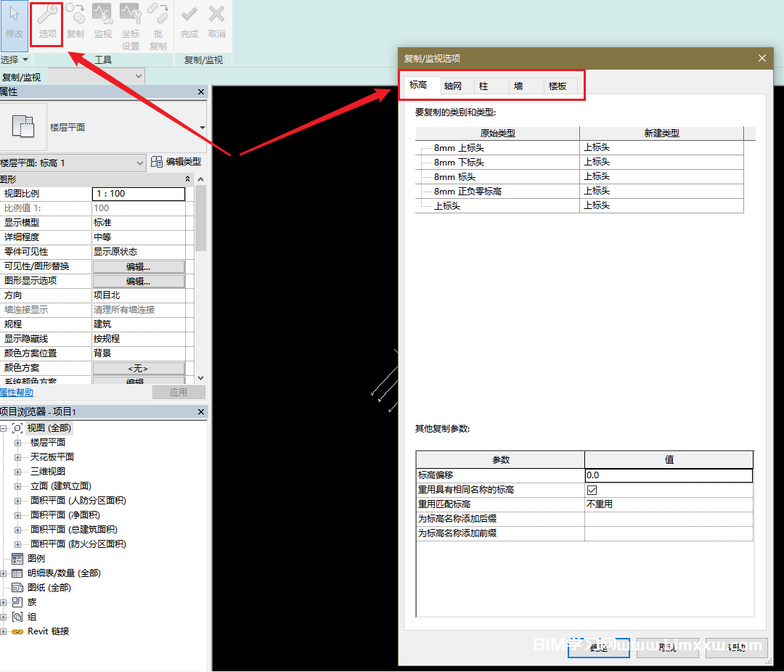The height and width of the screenshot is (672, 784).
Task: Switch to the 楼板 tab
Action: point(558,86)
